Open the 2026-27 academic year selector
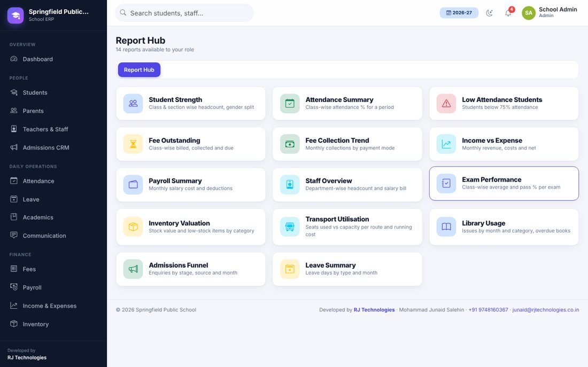 tap(459, 13)
